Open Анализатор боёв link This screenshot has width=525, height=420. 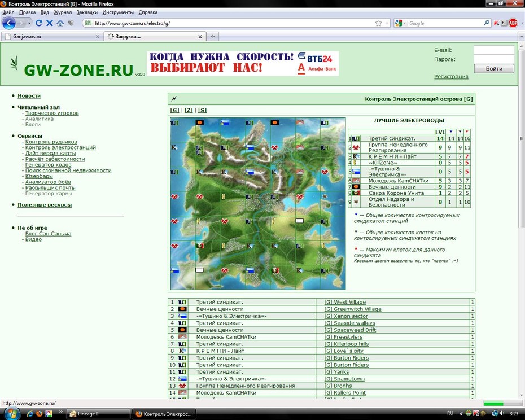click(48, 182)
